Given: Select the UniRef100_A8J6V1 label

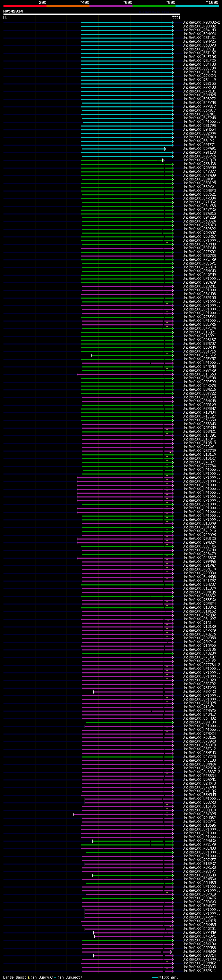Looking at the screenshot, I should [x=199, y=263].
